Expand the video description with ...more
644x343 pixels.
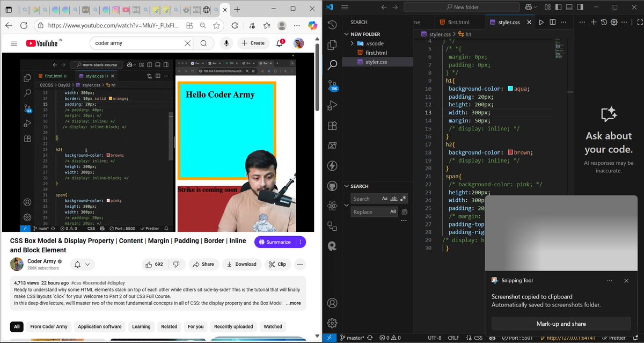coord(293,303)
